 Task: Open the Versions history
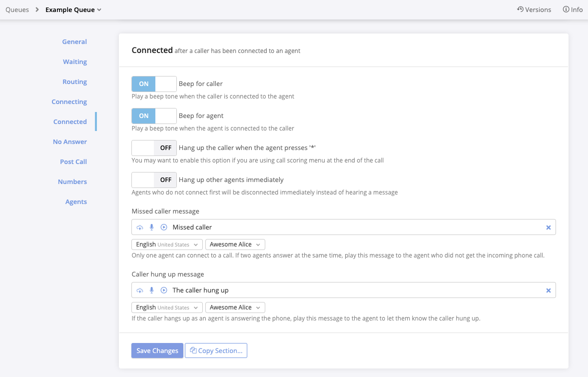point(534,9)
